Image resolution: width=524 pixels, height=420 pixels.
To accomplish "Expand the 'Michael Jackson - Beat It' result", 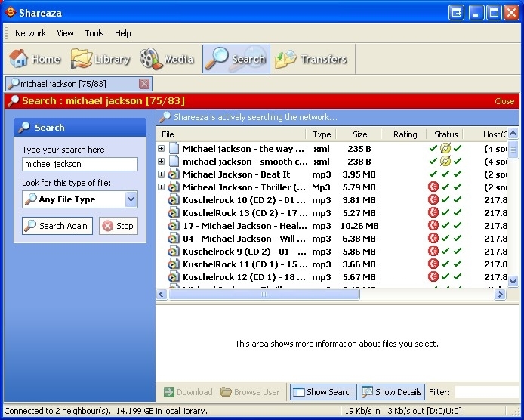I will point(161,174).
